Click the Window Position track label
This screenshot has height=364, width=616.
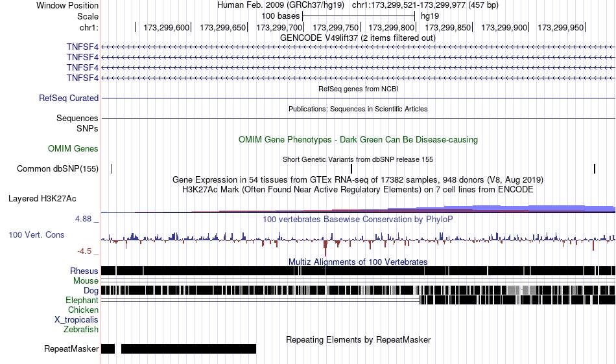(67, 5)
